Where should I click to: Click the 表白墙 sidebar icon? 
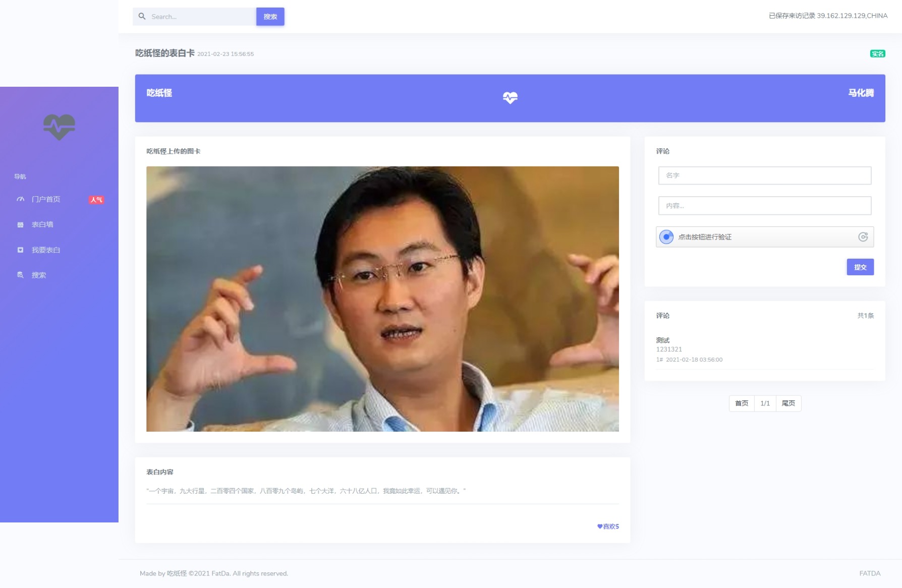tap(20, 225)
